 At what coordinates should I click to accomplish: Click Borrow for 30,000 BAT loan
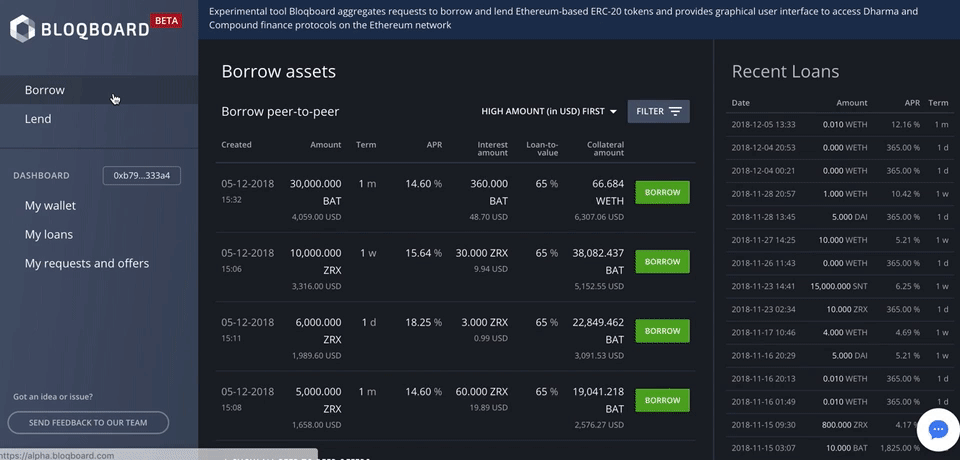click(x=662, y=193)
